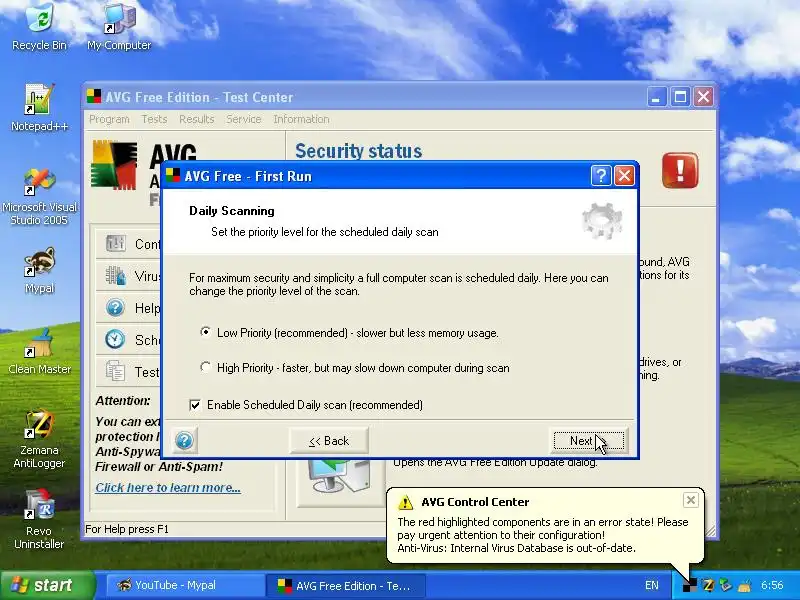Open the Information menu

(301, 119)
